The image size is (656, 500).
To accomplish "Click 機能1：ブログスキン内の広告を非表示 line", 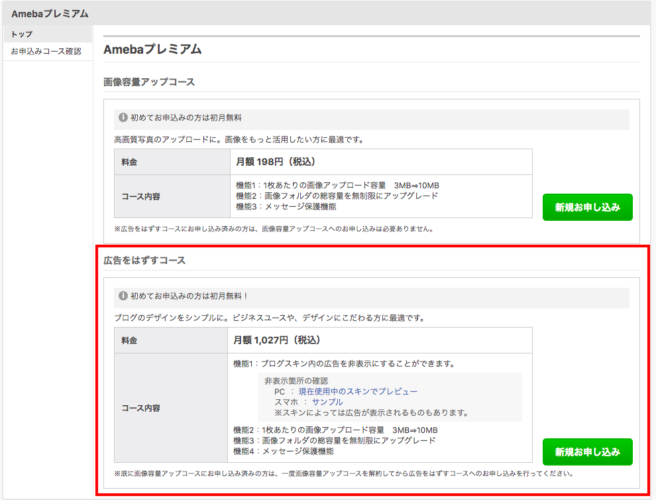I will (x=344, y=364).
